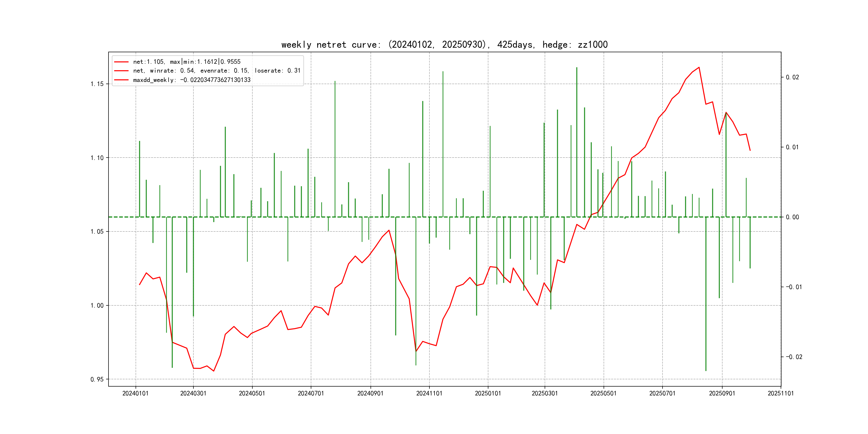Click the 20241101 x-axis date label
The height and width of the screenshot is (434, 868).
pos(429,393)
